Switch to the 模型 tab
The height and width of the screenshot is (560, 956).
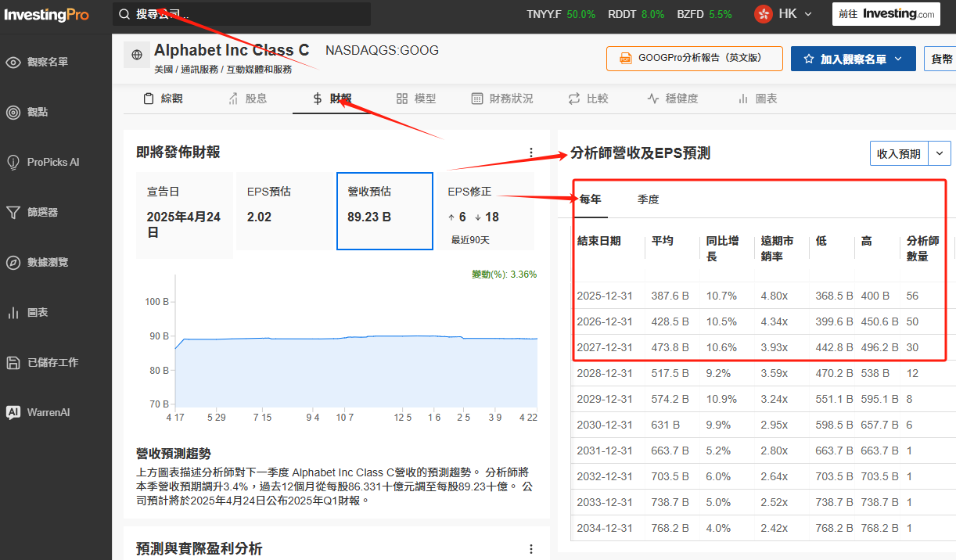(416, 99)
